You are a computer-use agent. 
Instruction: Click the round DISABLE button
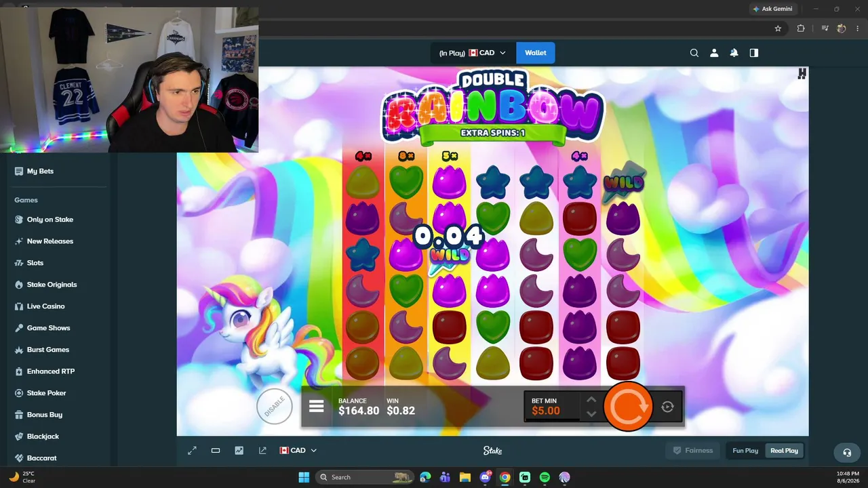coord(275,407)
